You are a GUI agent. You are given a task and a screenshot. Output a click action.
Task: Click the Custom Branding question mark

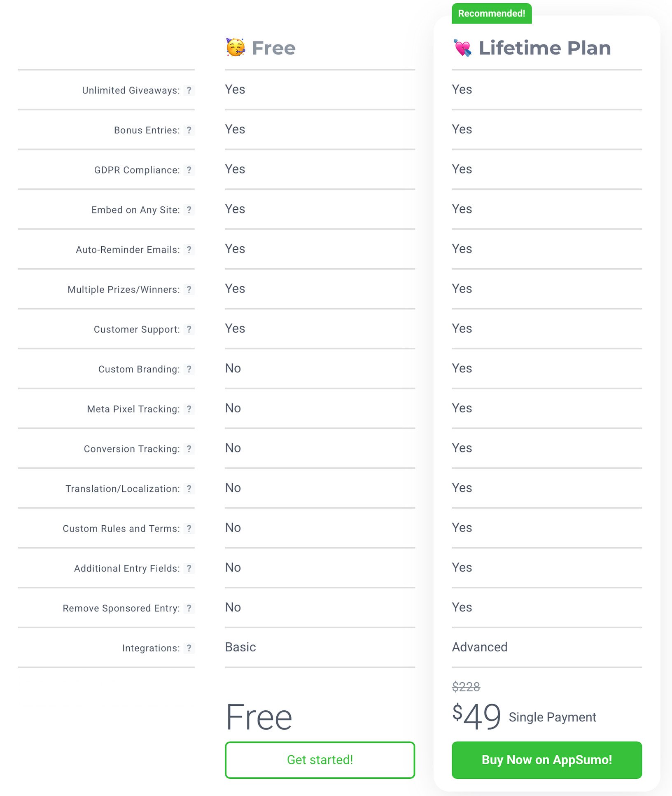(x=189, y=369)
